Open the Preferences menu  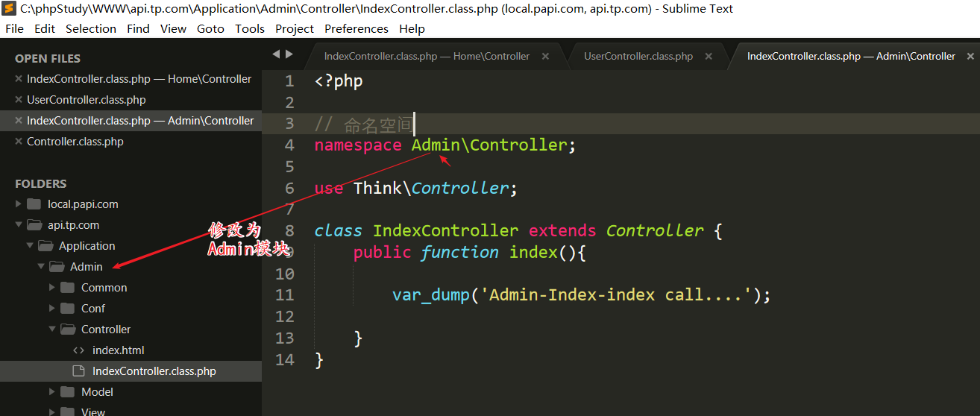pyautogui.click(x=356, y=28)
